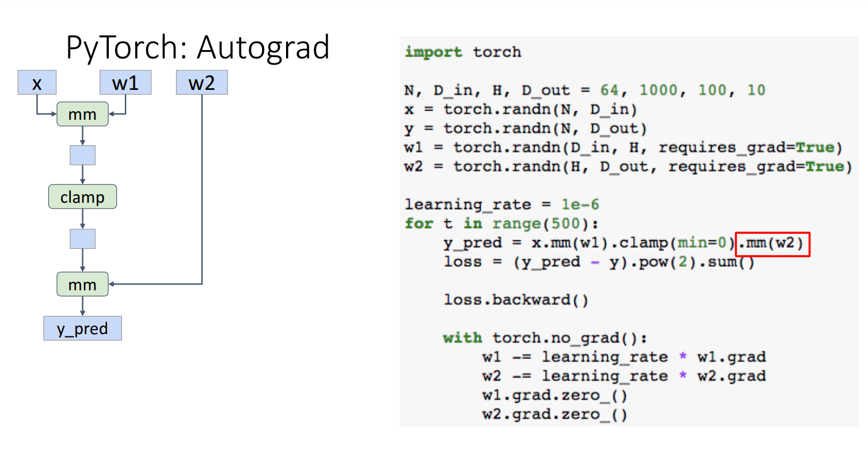
Task: Click the mm node directly above y_pred
Action: [x=82, y=285]
